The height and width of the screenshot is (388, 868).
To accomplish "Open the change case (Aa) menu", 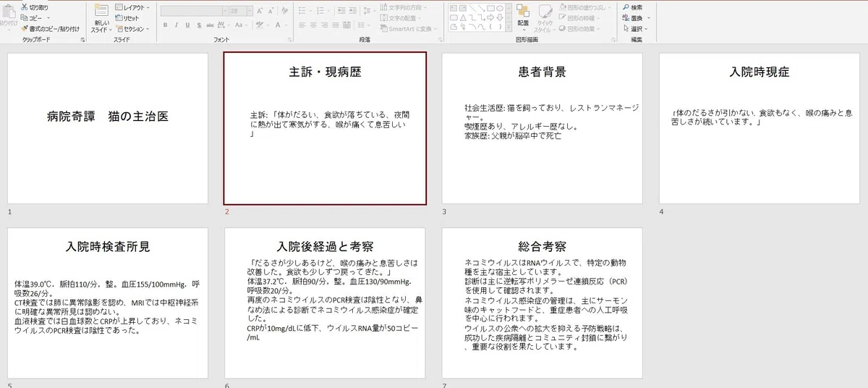I will point(241,25).
